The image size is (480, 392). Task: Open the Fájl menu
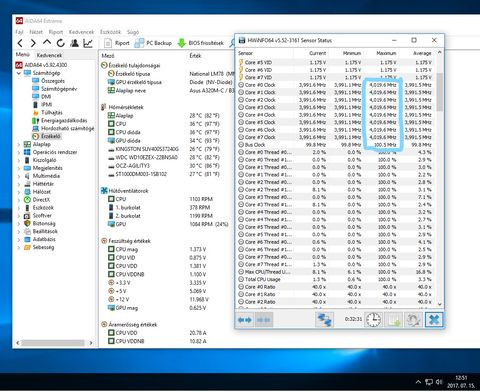[19, 32]
